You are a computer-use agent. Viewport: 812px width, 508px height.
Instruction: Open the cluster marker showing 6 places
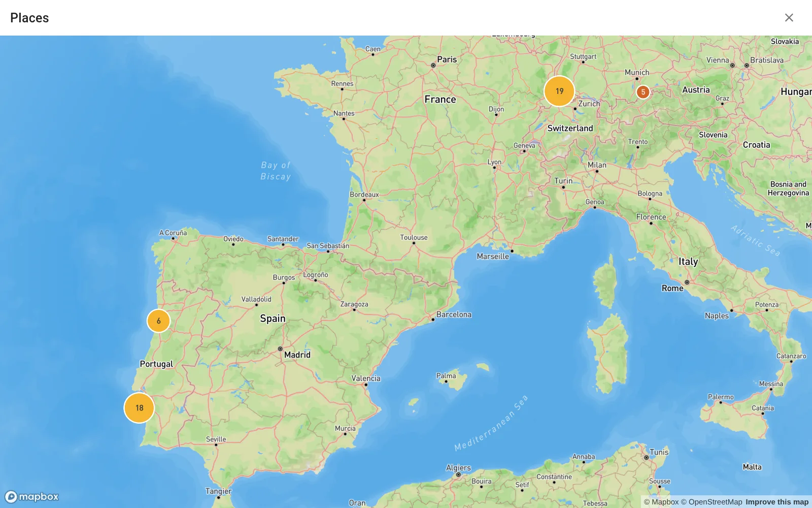pos(158,321)
